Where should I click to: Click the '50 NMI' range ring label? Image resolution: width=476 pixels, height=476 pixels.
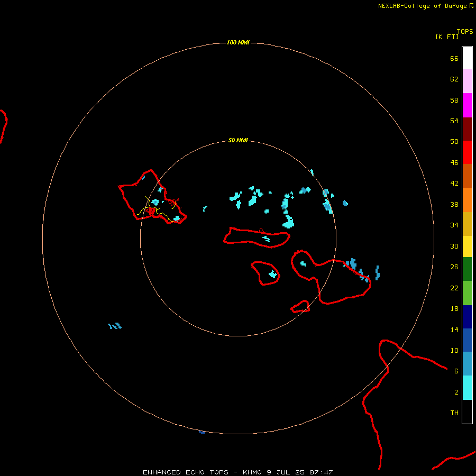[238, 140]
